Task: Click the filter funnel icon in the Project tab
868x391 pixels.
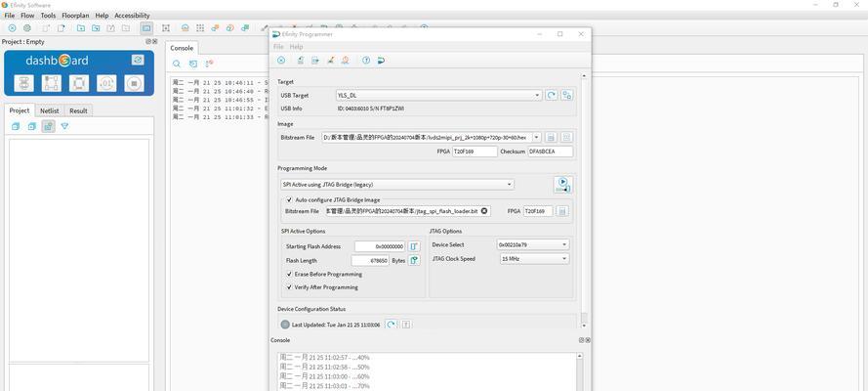Action: [x=64, y=126]
